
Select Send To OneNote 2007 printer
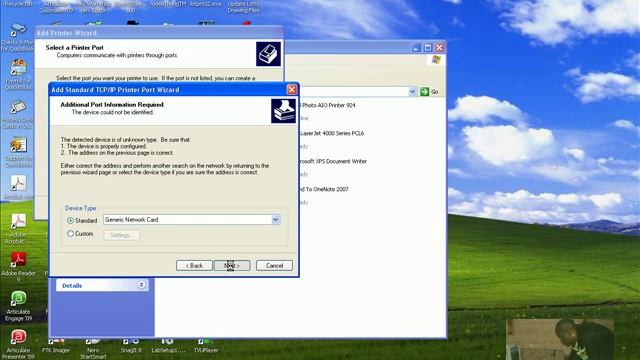pyautogui.click(x=324, y=189)
